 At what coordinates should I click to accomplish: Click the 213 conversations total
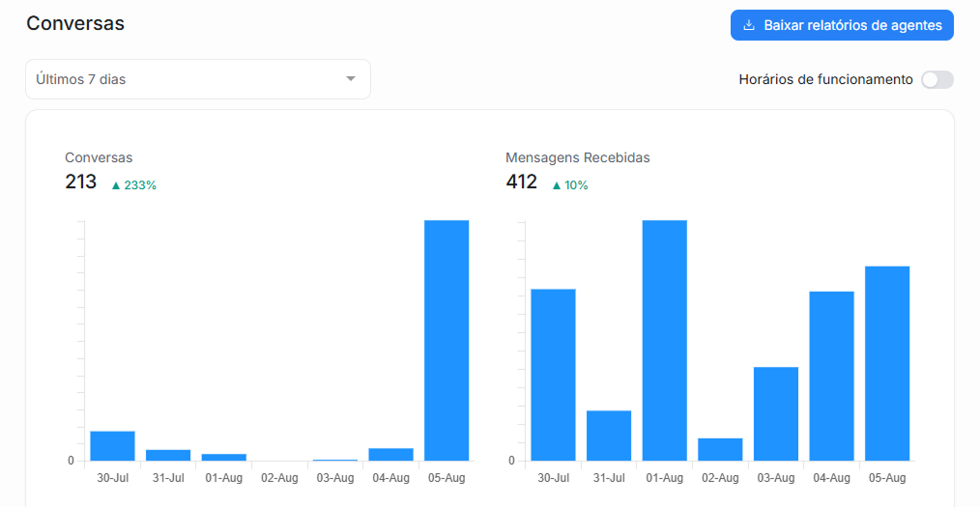tap(80, 182)
